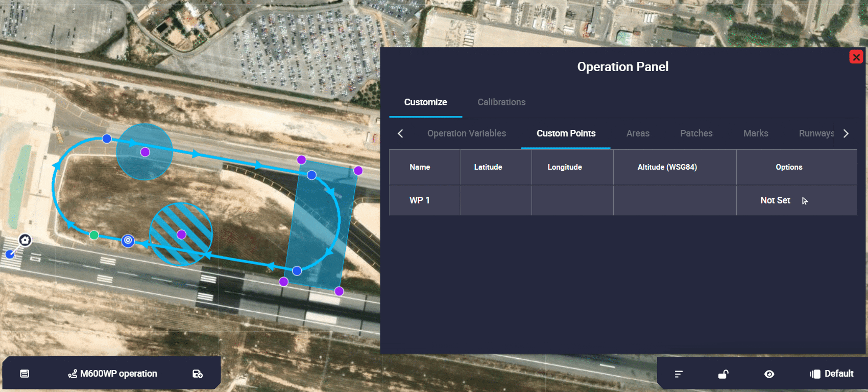
Task: Click the WP 1 latitude cell
Action: tap(495, 200)
